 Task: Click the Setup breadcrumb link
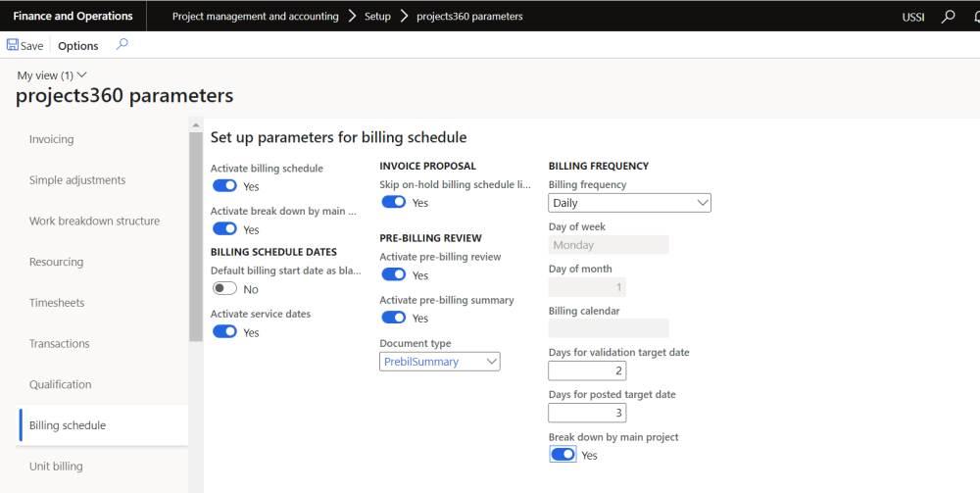[377, 17]
